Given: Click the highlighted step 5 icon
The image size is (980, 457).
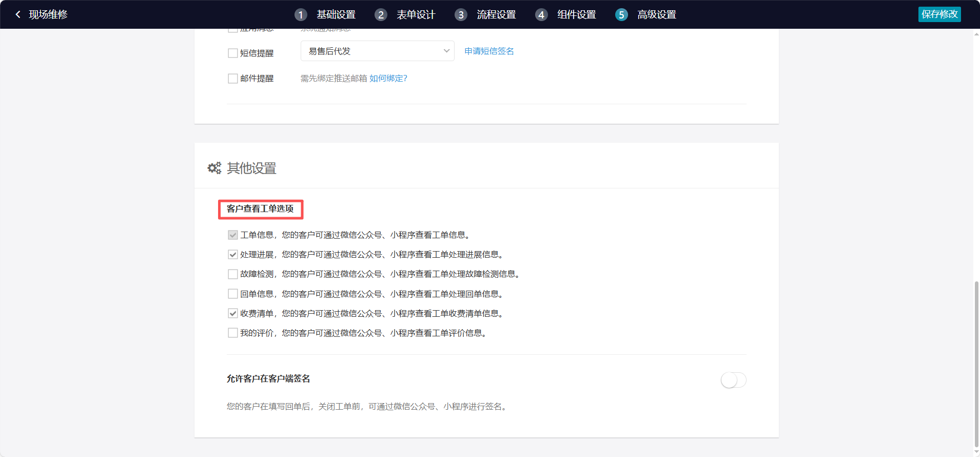Looking at the screenshot, I should pyautogui.click(x=621, y=15).
